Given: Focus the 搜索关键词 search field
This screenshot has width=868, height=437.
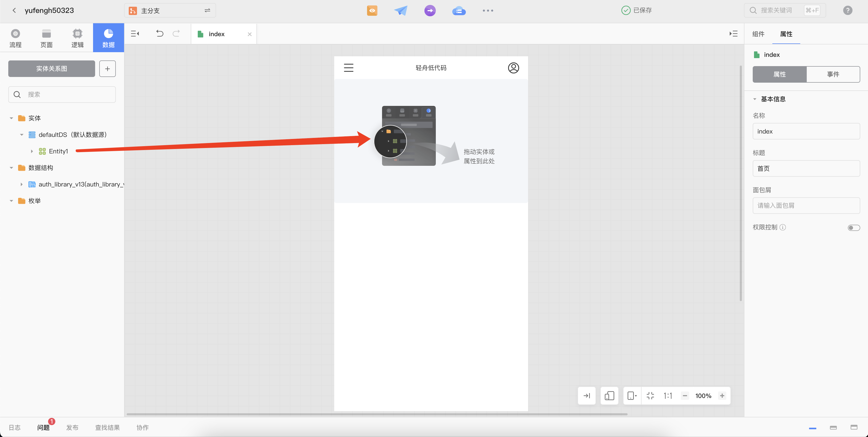Looking at the screenshot, I should click(x=785, y=10).
